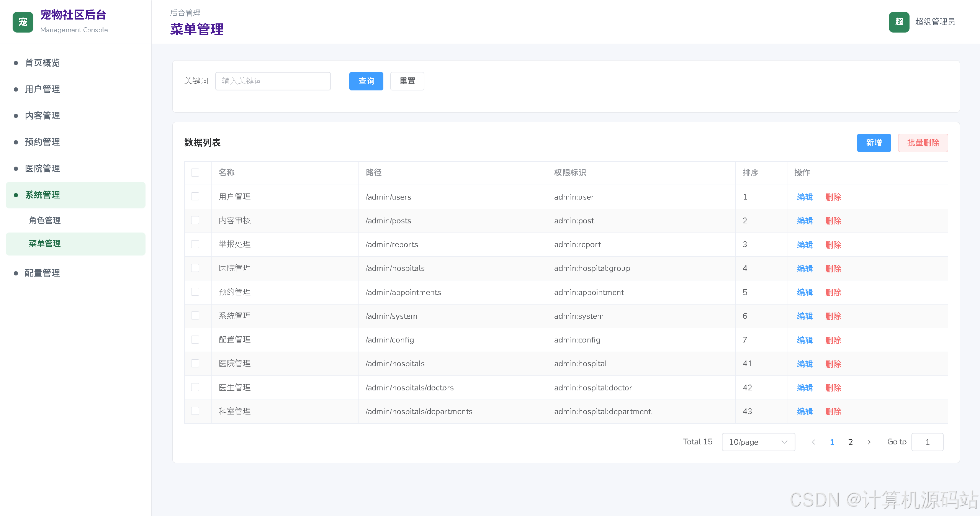Image resolution: width=980 pixels, height=516 pixels.
Task: Go to page 2 of results
Action: click(x=851, y=442)
